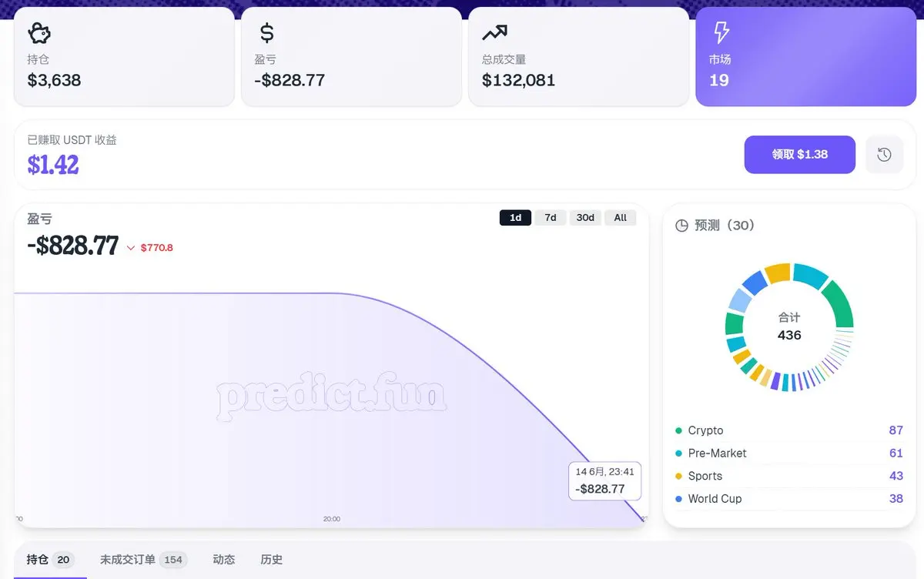Screen dimensions: 924x579
Task: Click the Pre-Market count 61
Action: point(896,453)
